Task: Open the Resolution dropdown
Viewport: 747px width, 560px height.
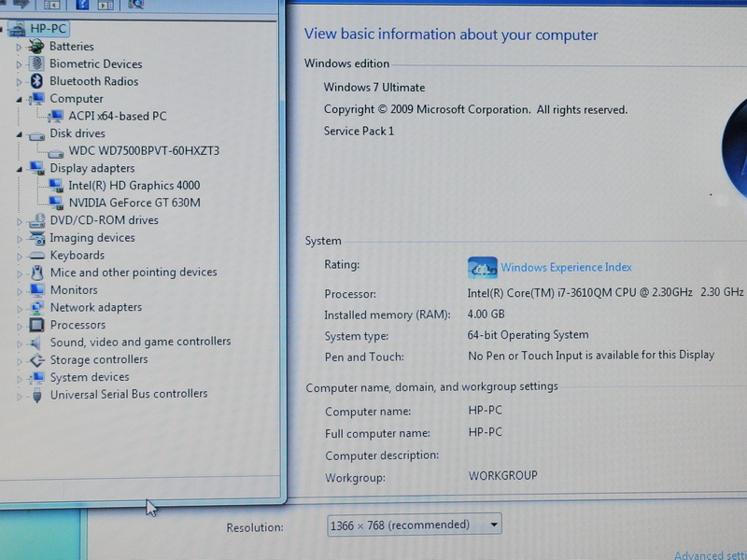Action: coord(414,525)
